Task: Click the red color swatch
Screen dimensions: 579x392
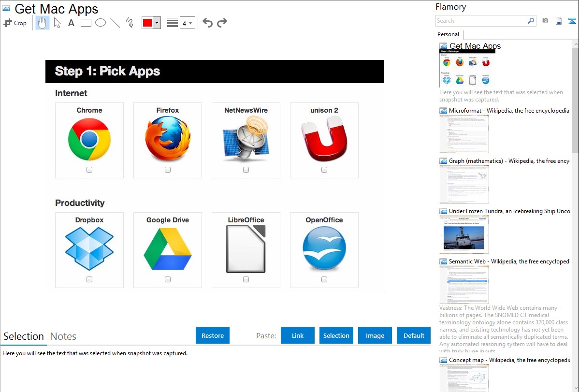Action: (x=147, y=23)
